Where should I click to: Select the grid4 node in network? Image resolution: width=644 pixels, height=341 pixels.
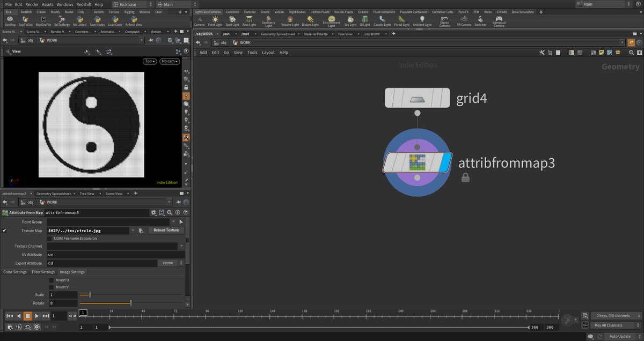click(417, 98)
